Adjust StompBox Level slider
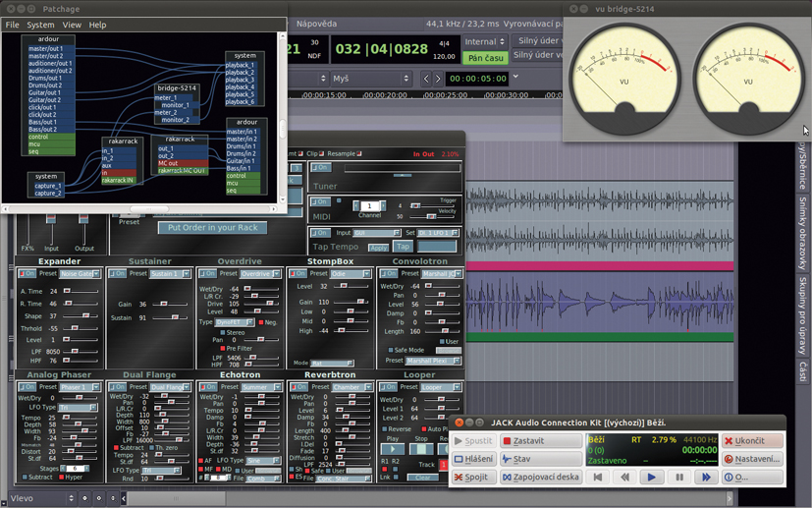This screenshot has width=812, height=508. click(351, 286)
